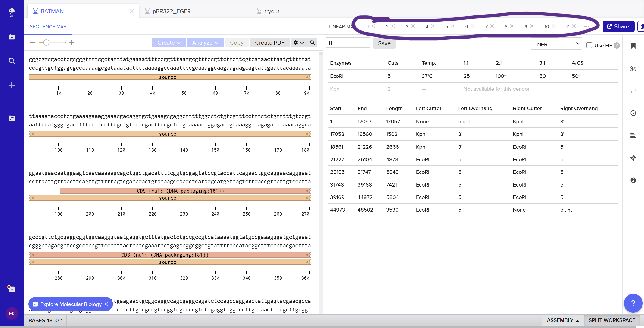Open the alignment lines icon in sidebar

pyautogui.click(x=633, y=136)
